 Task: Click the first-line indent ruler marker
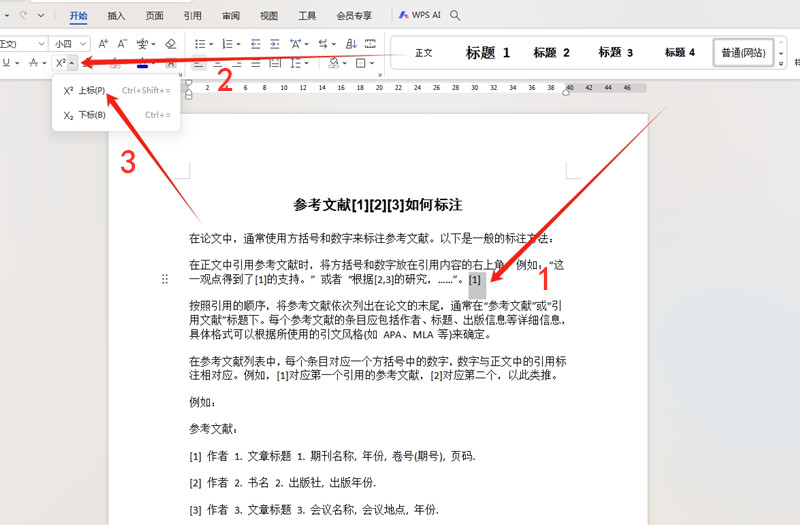pos(188,83)
